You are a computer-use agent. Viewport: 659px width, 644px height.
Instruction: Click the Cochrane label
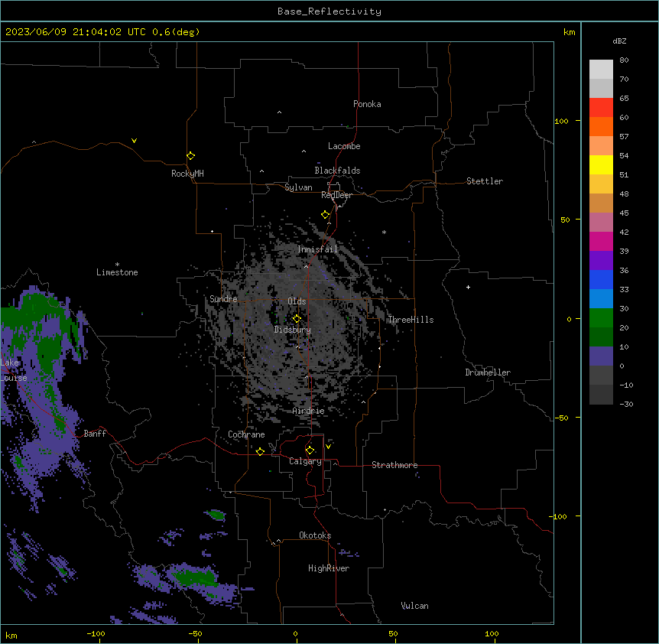(x=246, y=434)
